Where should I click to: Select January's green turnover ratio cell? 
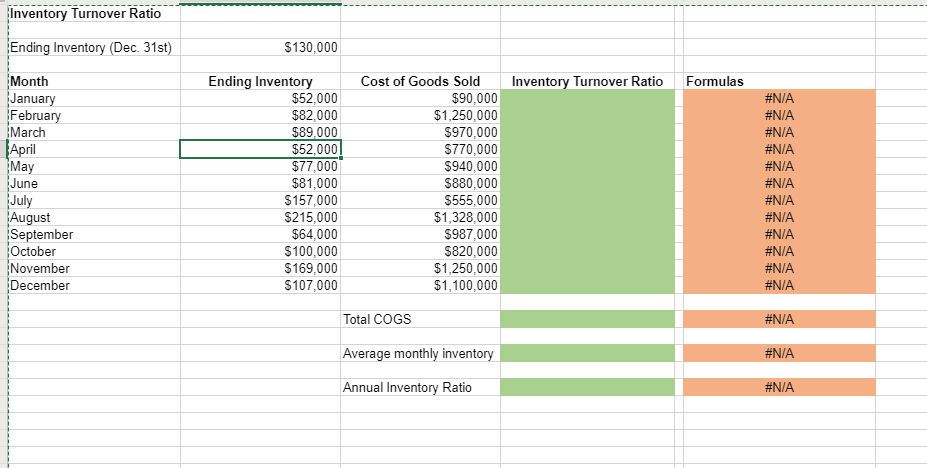587,99
